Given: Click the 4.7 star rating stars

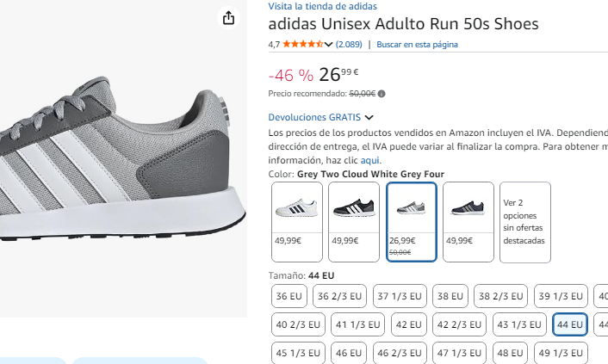Looking at the screenshot, I should [302, 44].
